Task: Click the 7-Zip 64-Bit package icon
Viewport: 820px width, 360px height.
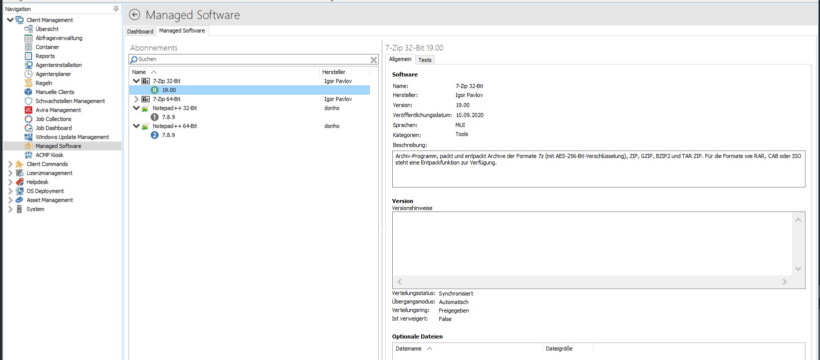Action: [x=146, y=99]
